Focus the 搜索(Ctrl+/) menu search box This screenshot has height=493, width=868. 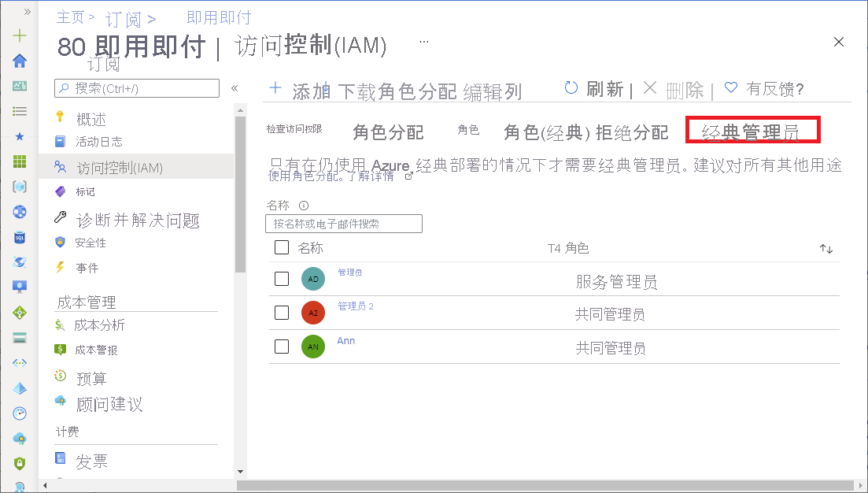pyautogui.click(x=137, y=88)
